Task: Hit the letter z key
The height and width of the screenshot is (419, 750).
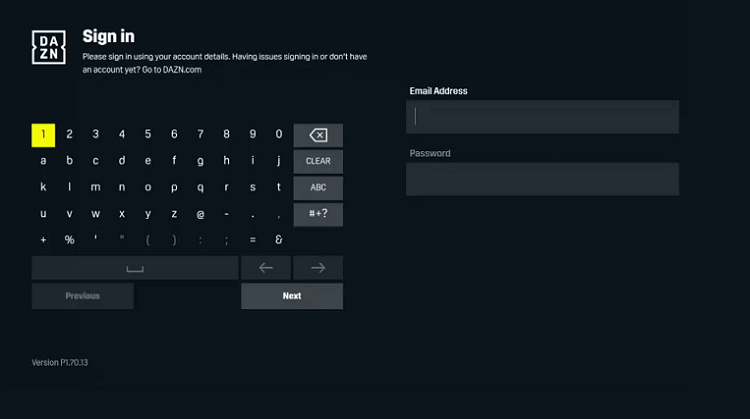Action: pos(174,214)
